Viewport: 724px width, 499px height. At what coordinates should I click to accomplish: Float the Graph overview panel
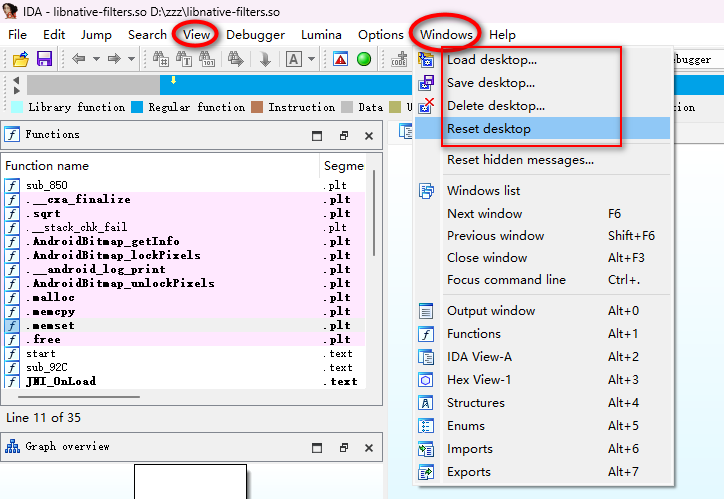point(344,448)
